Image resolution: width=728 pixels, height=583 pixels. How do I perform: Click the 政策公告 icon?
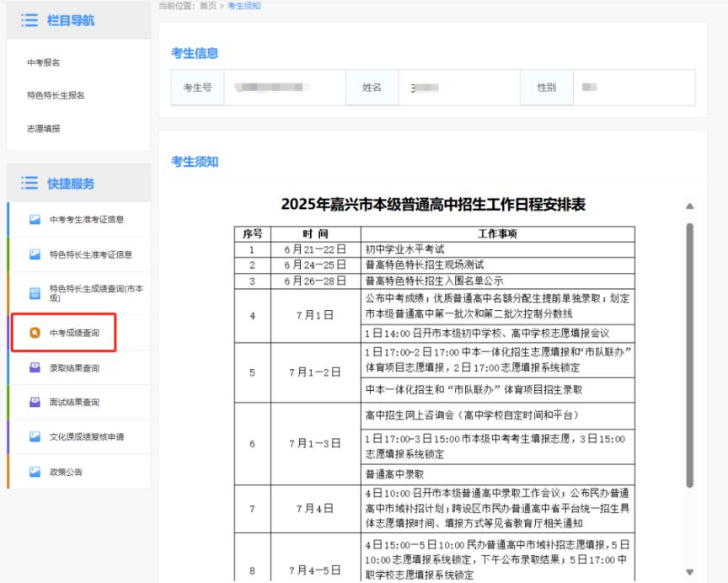tap(35, 472)
